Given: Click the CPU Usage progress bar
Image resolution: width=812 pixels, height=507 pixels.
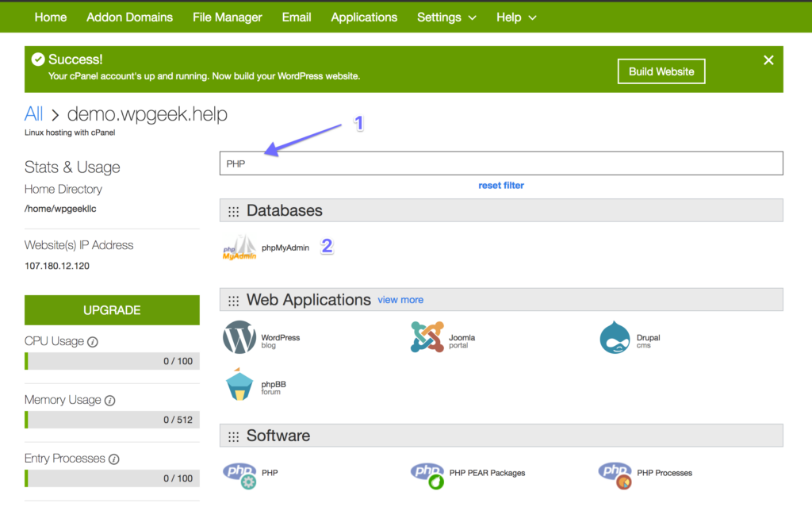Looking at the screenshot, I should 112,361.
